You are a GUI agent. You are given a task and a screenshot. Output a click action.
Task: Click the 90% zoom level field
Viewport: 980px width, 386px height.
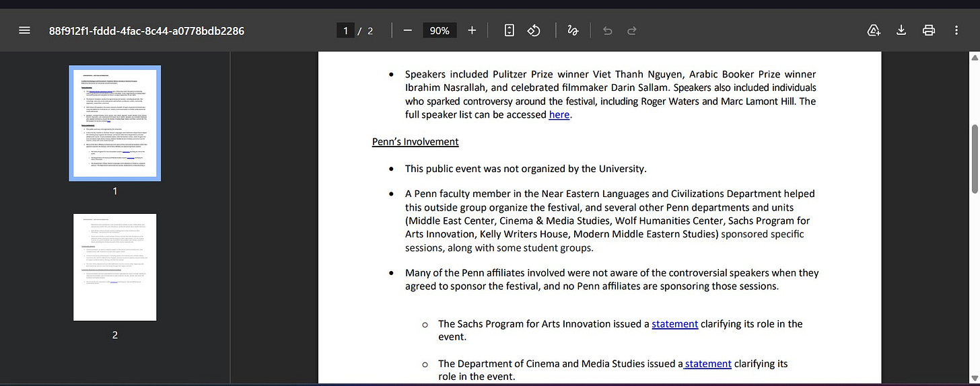pyautogui.click(x=440, y=30)
